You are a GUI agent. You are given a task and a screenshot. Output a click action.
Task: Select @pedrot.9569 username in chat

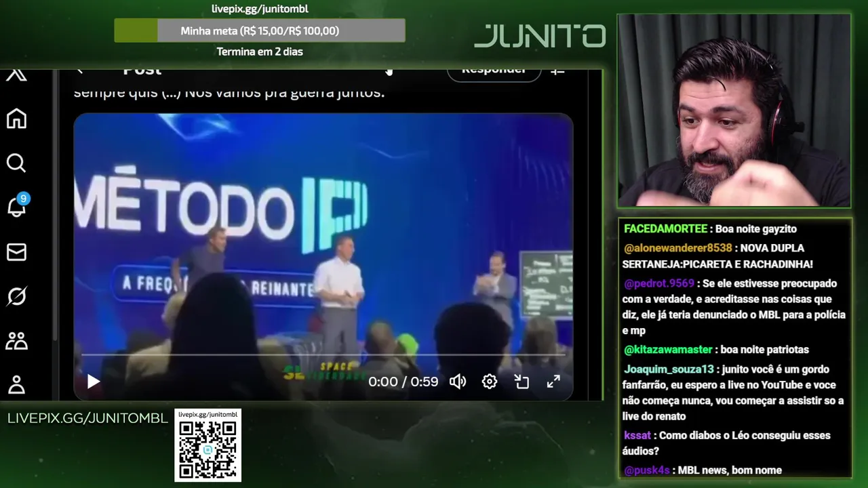pos(658,283)
